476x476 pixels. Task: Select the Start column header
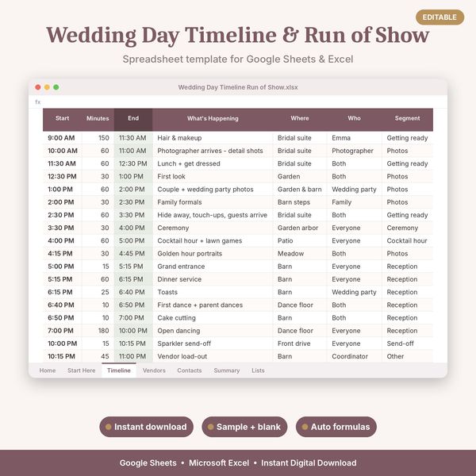[x=62, y=118]
